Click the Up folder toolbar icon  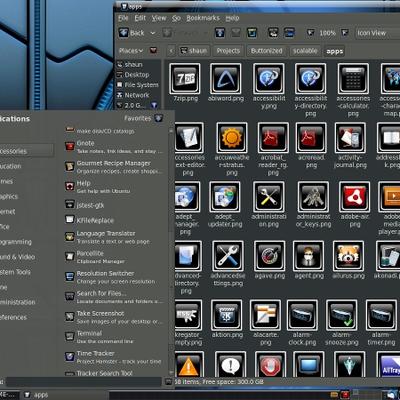pyautogui.click(x=220, y=33)
